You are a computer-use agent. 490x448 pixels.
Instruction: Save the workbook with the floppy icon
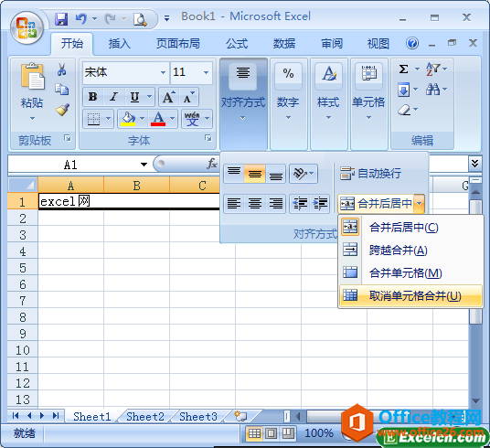pos(61,19)
